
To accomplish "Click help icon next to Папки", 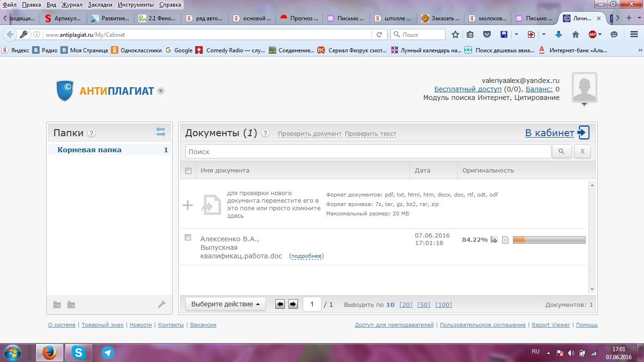I will point(91,133).
